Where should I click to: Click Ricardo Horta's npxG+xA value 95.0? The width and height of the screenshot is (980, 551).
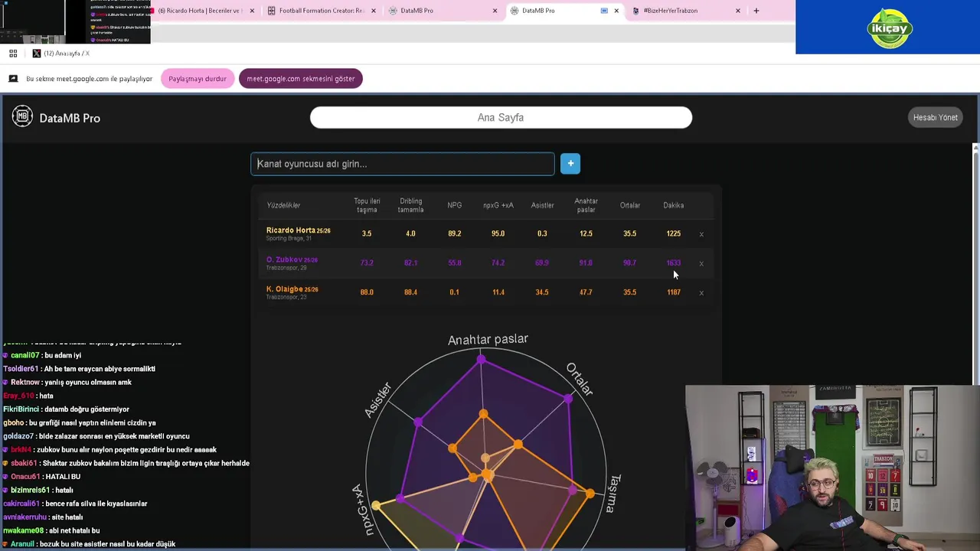(x=498, y=233)
